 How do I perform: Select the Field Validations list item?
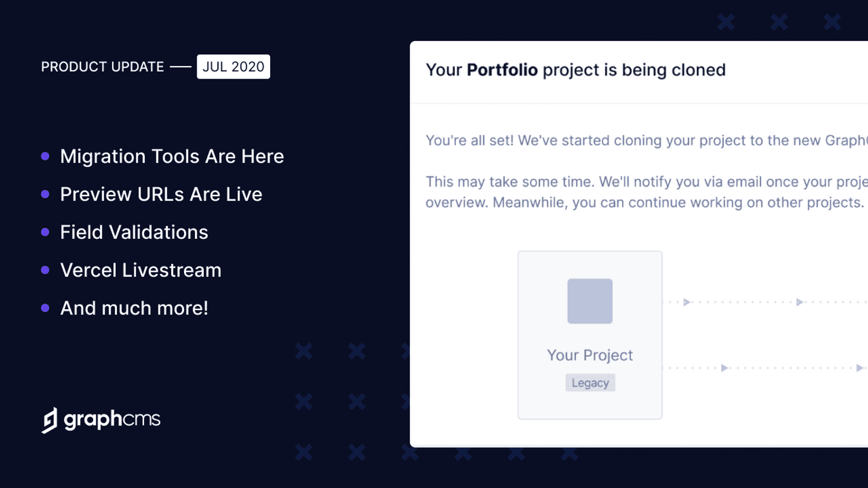[134, 232]
